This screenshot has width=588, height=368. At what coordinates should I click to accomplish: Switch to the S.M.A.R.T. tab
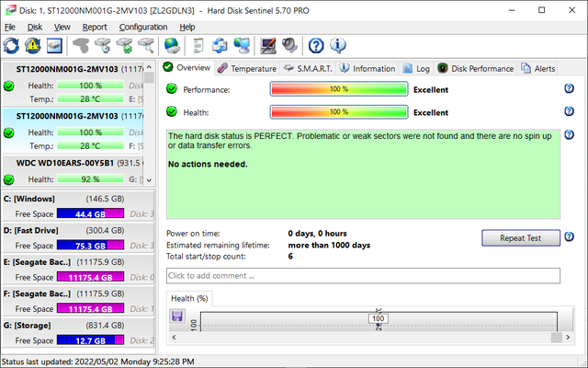pos(307,68)
